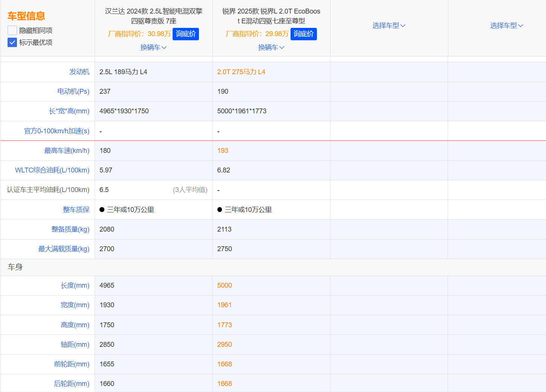
Task: Uncheck the 标示最优项 checkbox
Action: click(x=12, y=43)
